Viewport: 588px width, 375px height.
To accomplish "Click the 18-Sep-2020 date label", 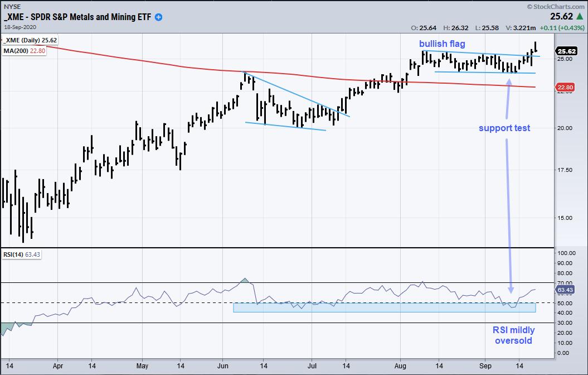I will (x=20, y=27).
